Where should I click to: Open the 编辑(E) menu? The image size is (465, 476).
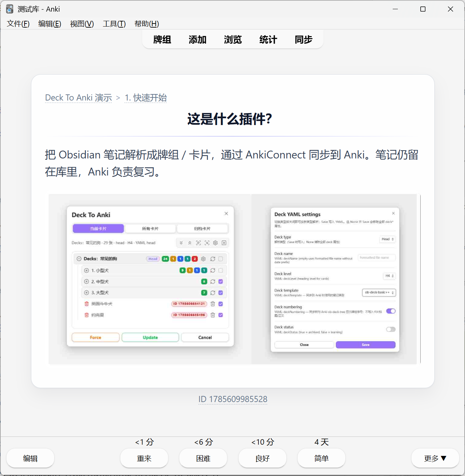click(50, 24)
